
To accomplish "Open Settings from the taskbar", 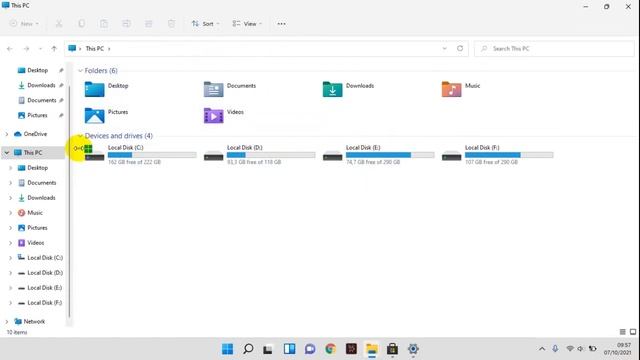I will coord(413,349).
